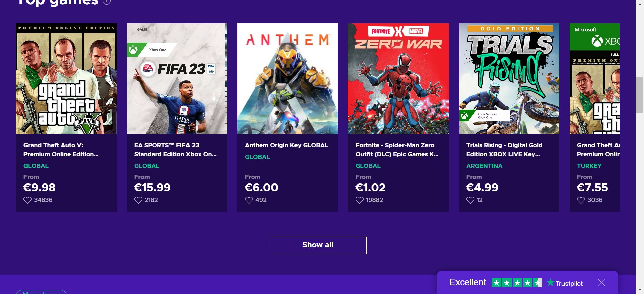
Task: Wishlist the Fortnite Spider-Man Zero Outfit
Action: (x=360, y=200)
